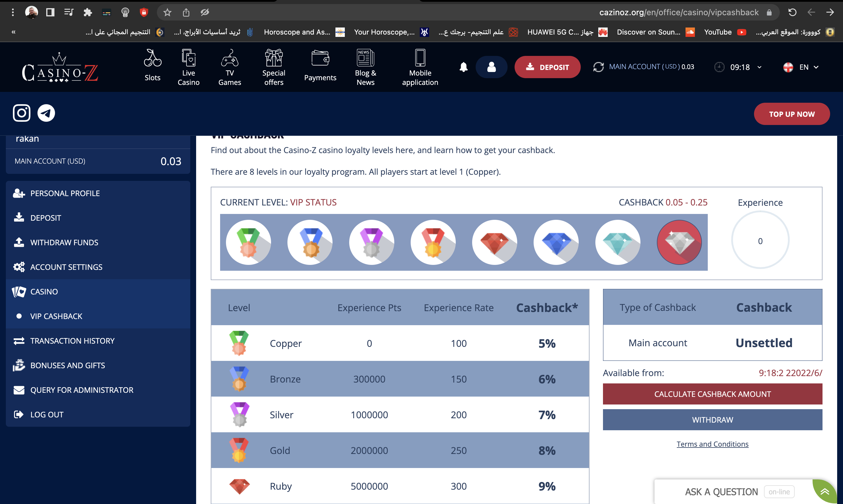
Task: Open the Ask a Question chat widget
Action: (x=721, y=491)
